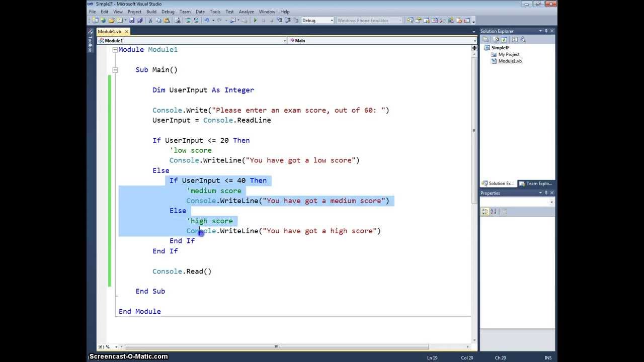Open the 161 % zoom dropdown
The image size is (644, 362).
coord(116,347)
